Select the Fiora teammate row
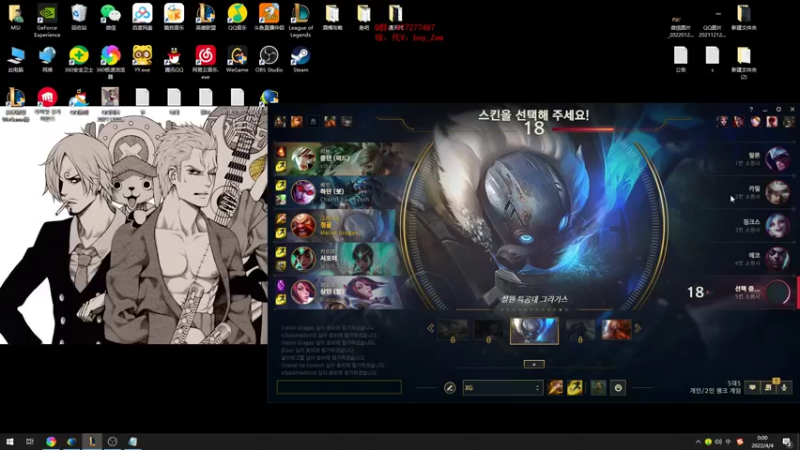 [337, 292]
